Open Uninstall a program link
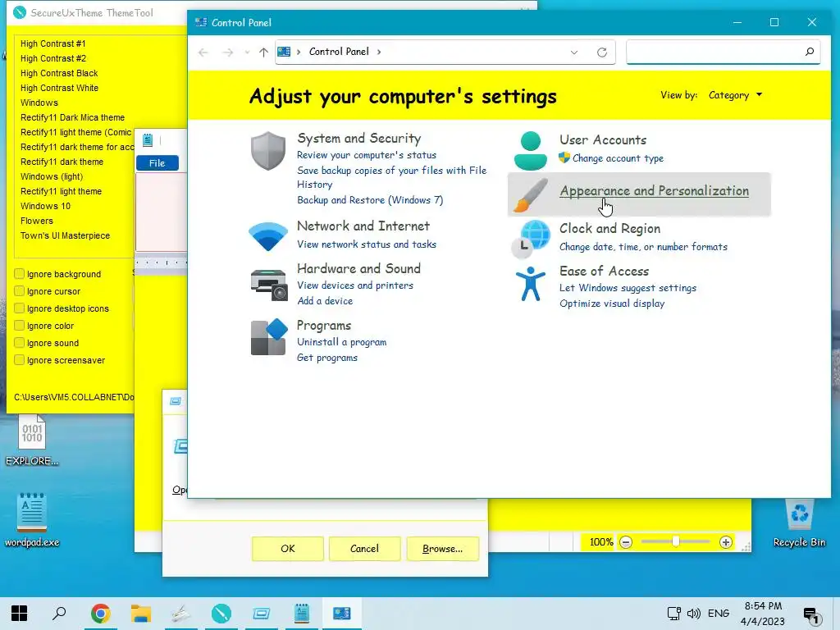The height and width of the screenshot is (630, 840). pyautogui.click(x=342, y=342)
